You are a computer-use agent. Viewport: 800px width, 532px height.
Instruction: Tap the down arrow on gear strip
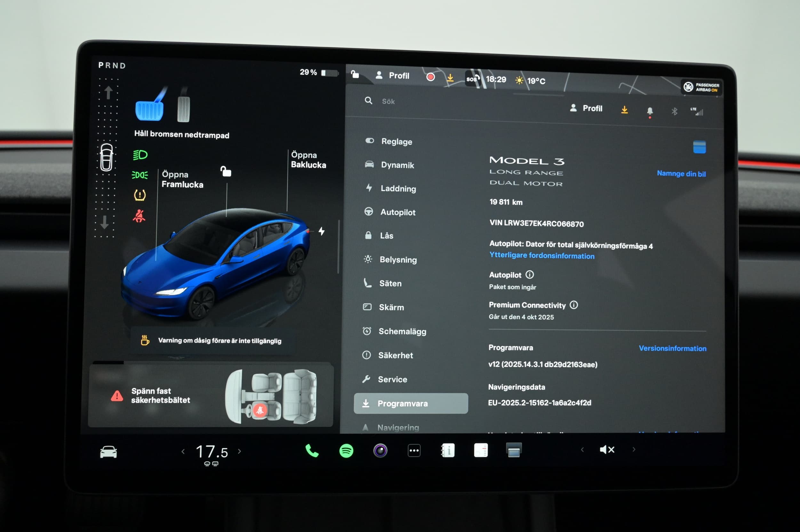105,222
